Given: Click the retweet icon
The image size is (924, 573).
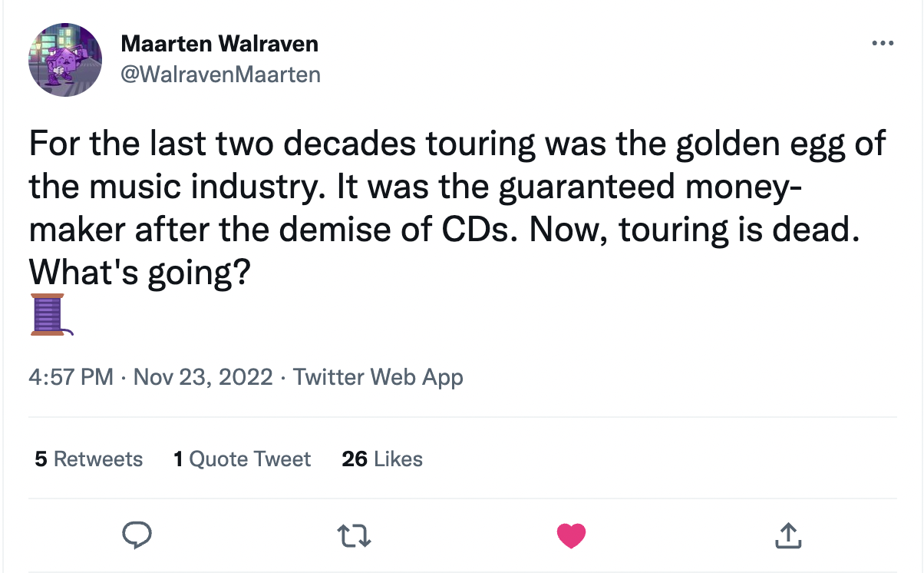Looking at the screenshot, I should click(x=354, y=535).
